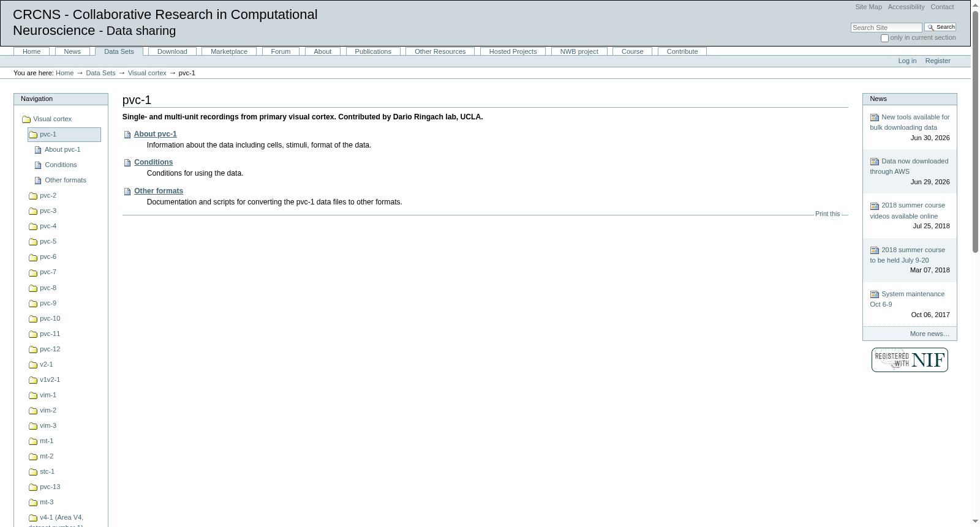Open the Publications tab
Screen dimensions: 980x527
click(373, 51)
